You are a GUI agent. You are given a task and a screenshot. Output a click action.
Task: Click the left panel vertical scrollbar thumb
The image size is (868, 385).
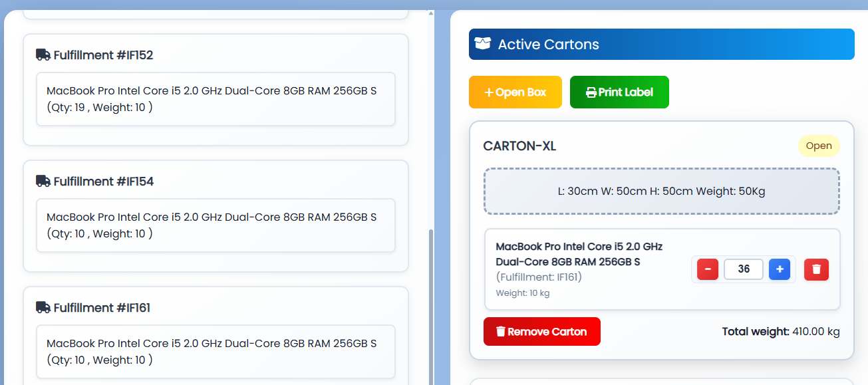click(430, 306)
